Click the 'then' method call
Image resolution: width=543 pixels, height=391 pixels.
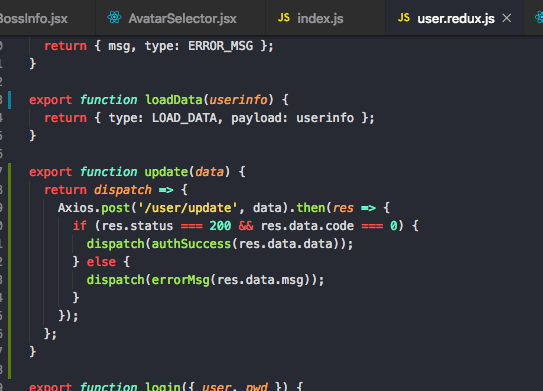coord(311,208)
